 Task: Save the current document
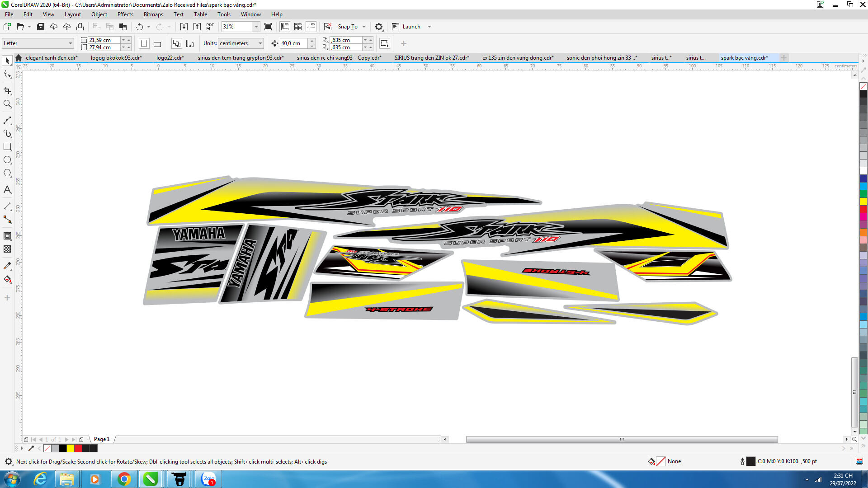(x=41, y=27)
